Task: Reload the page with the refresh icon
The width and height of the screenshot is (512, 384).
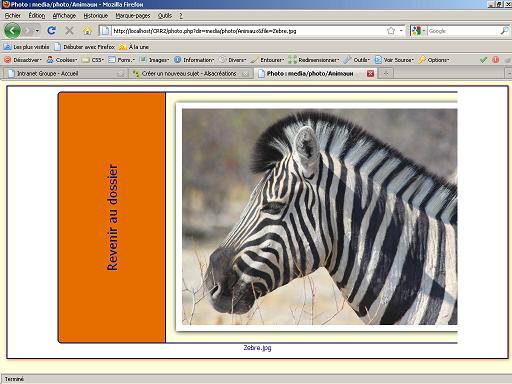Action: [51, 31]
